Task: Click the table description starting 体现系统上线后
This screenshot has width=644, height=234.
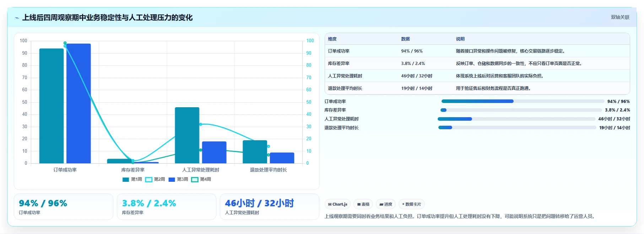Action: point(500,76)
